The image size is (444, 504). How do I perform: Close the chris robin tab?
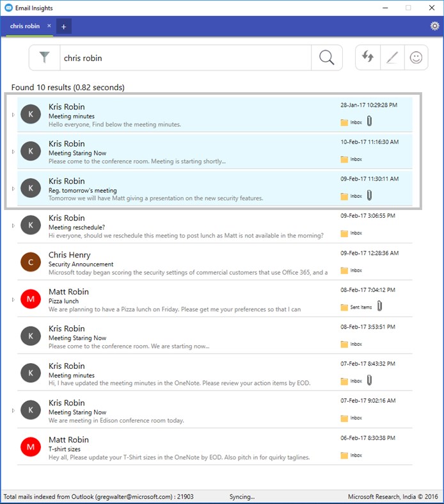click(49, 26)
